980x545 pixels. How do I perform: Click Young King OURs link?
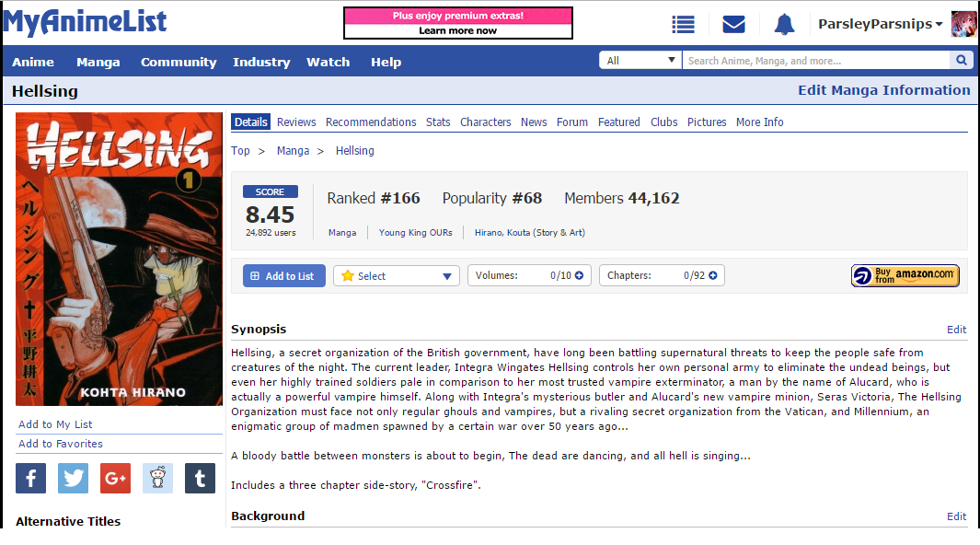point(416,233)
